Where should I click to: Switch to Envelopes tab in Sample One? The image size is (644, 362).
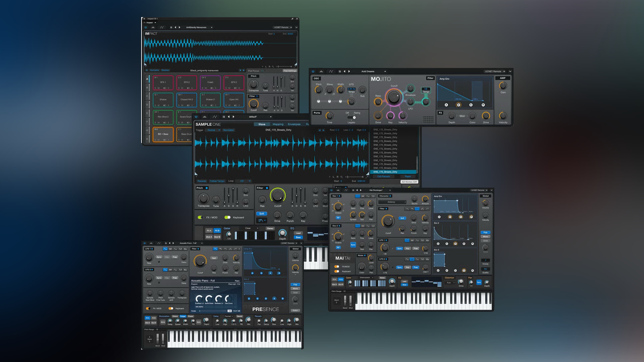pos(294,124)
